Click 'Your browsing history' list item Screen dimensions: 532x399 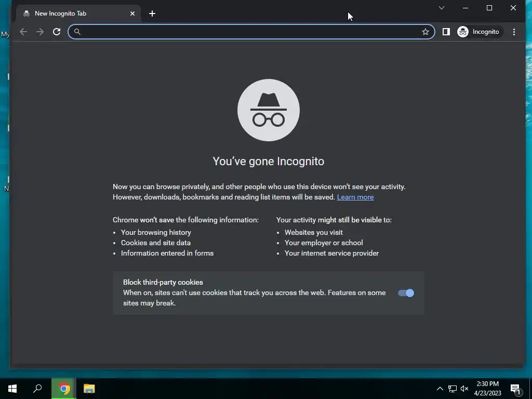coord(156,232)
